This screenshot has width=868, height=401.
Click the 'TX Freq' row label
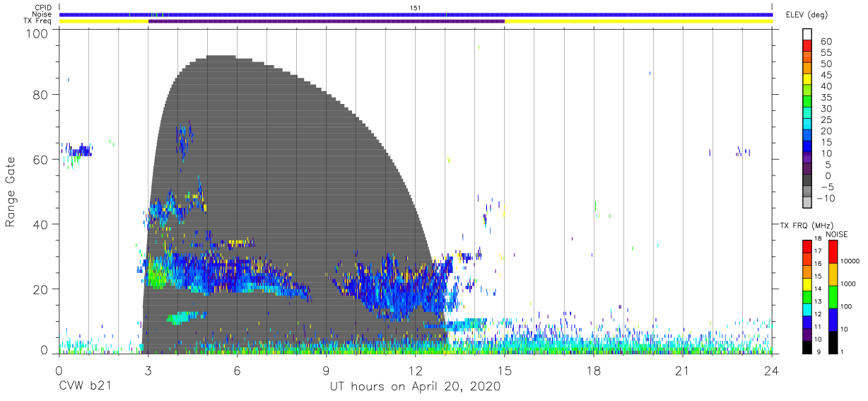37,21
